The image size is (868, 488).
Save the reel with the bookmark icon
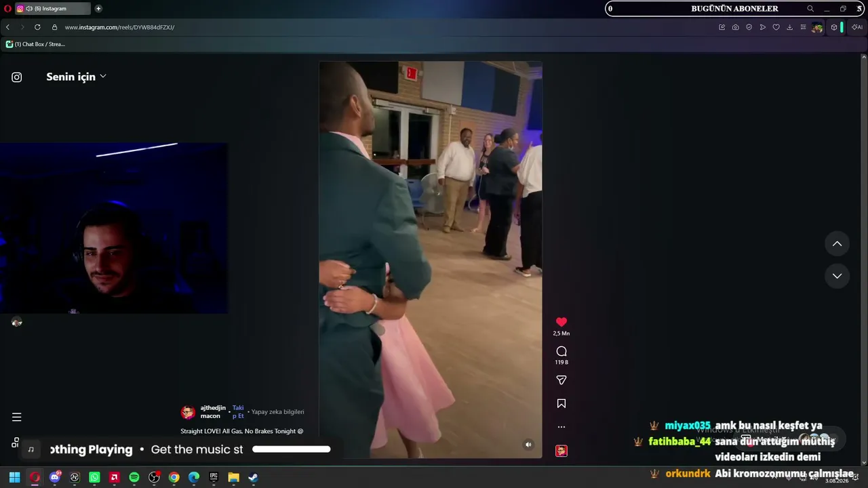(x=561, y=403)
